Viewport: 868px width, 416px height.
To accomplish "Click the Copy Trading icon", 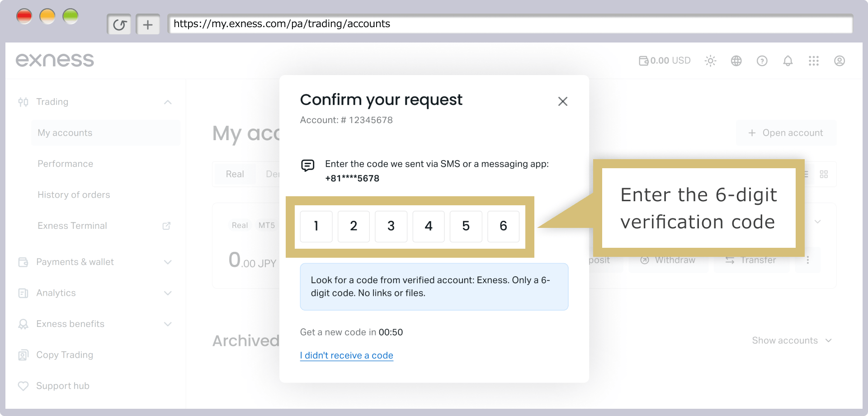I will coord(23,355).
